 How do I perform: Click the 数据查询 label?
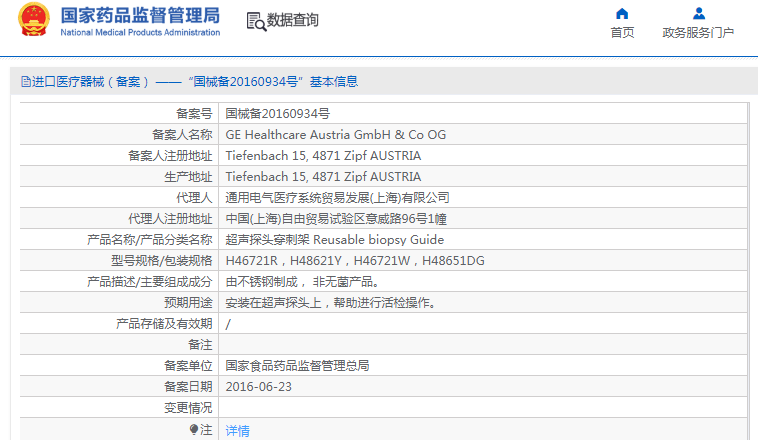292,20
